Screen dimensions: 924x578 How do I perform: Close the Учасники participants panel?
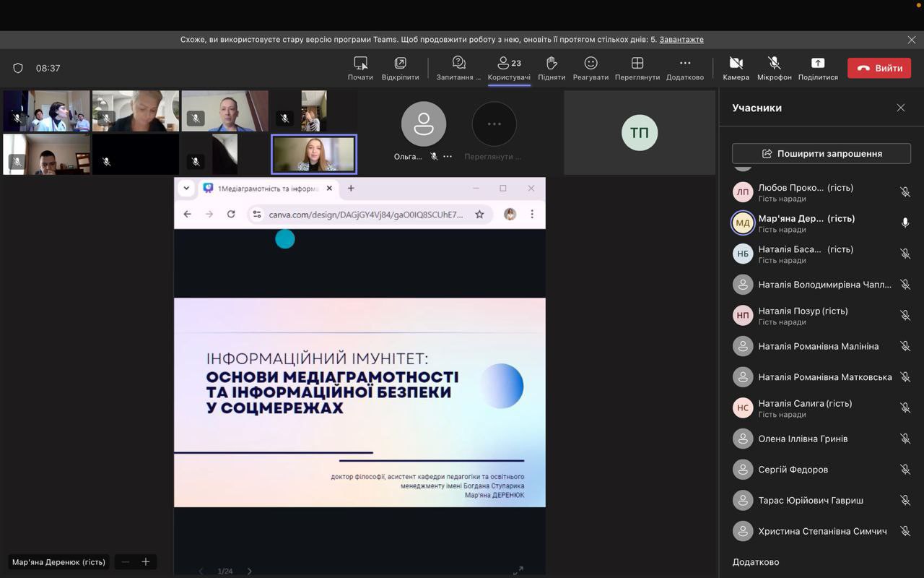901,108
